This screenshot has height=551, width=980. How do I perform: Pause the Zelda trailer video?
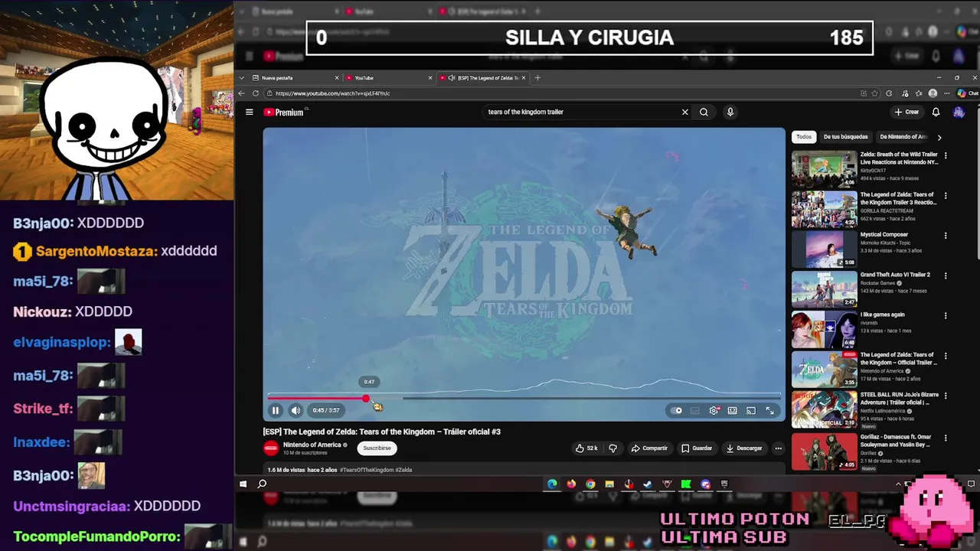pos(276,410)
